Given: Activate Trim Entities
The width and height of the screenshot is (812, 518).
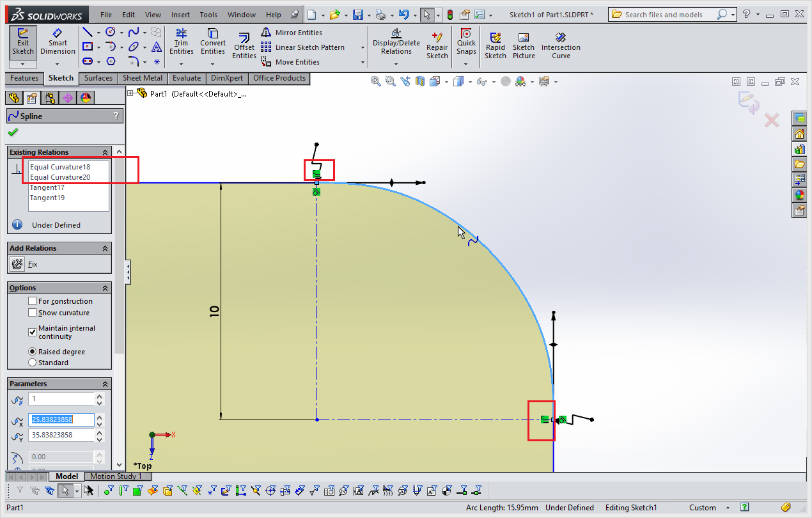Looking at the screenshot, I should pyautogui.click(x=182, y=42).
